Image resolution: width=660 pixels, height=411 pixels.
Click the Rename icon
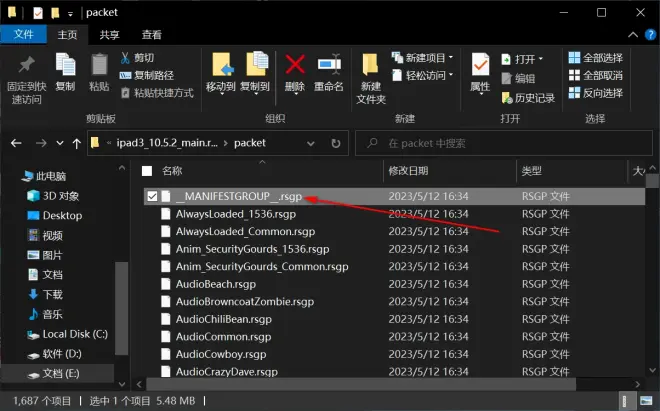(x=329, y=66)
